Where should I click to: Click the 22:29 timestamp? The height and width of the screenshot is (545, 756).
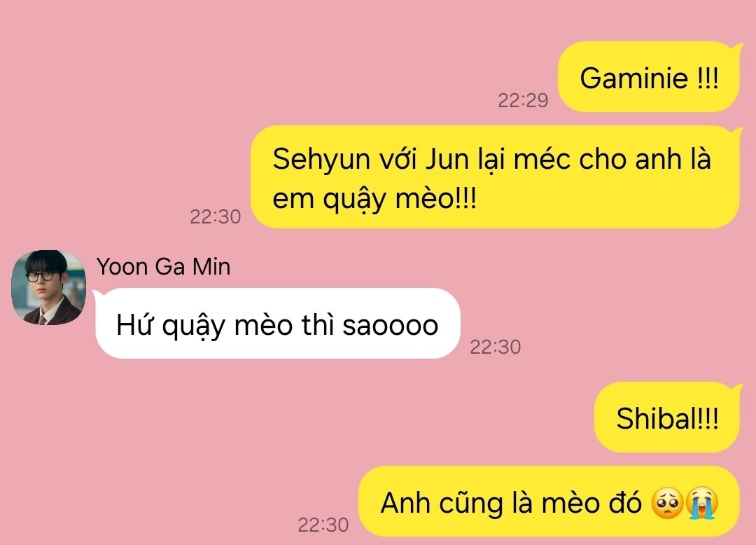(x=523, y=100)
